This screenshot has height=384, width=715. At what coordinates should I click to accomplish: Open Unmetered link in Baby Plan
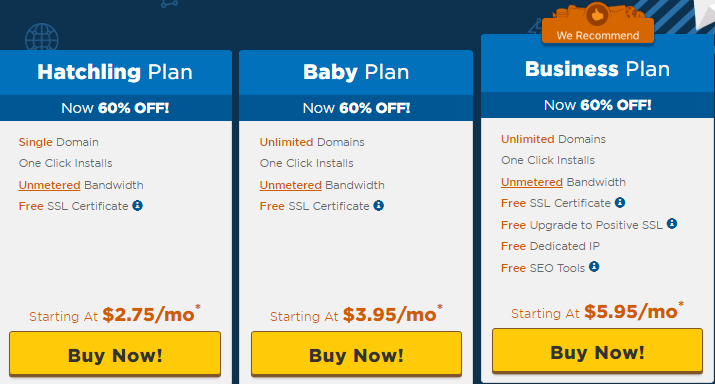pyautogui.click(x=290, y=185)
